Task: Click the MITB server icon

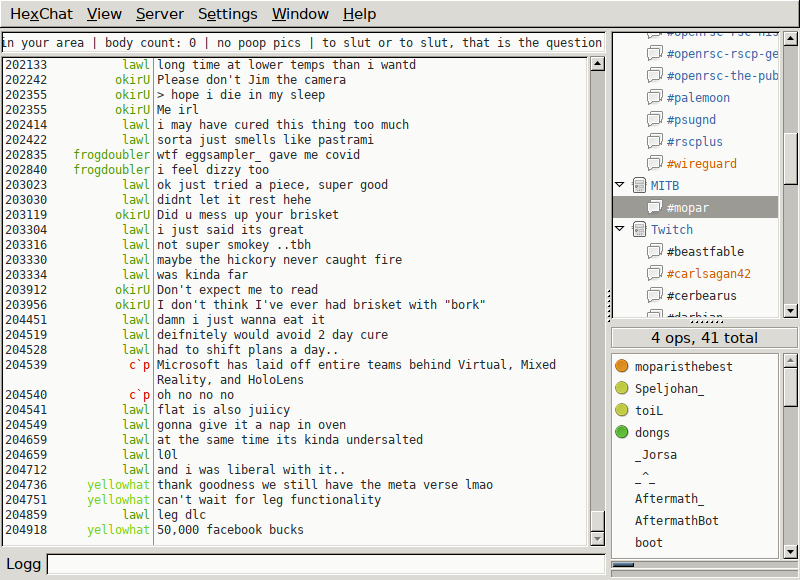Action: click(x=639, y=185)
